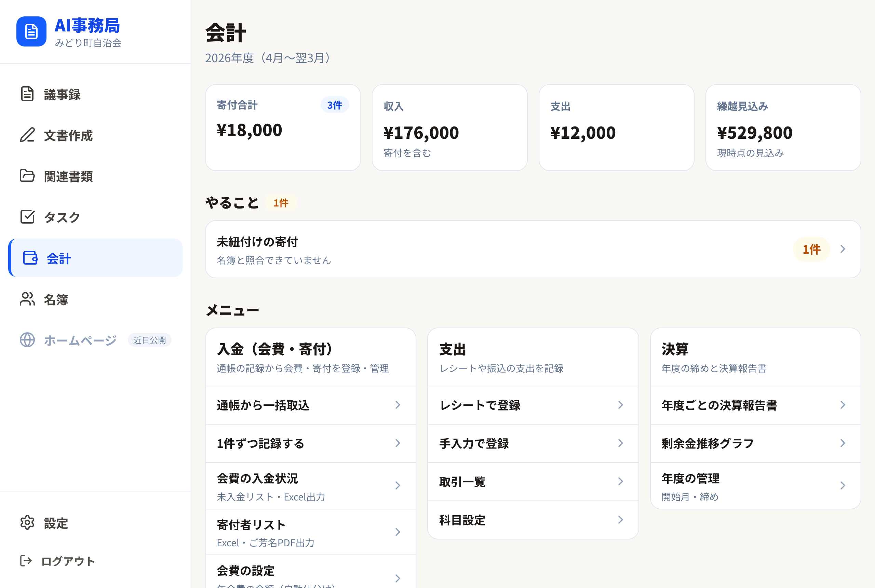This screenshot has height=588, width=875.
Task: Open 年度ごとの決算報告書
Action: click(755, 405)
